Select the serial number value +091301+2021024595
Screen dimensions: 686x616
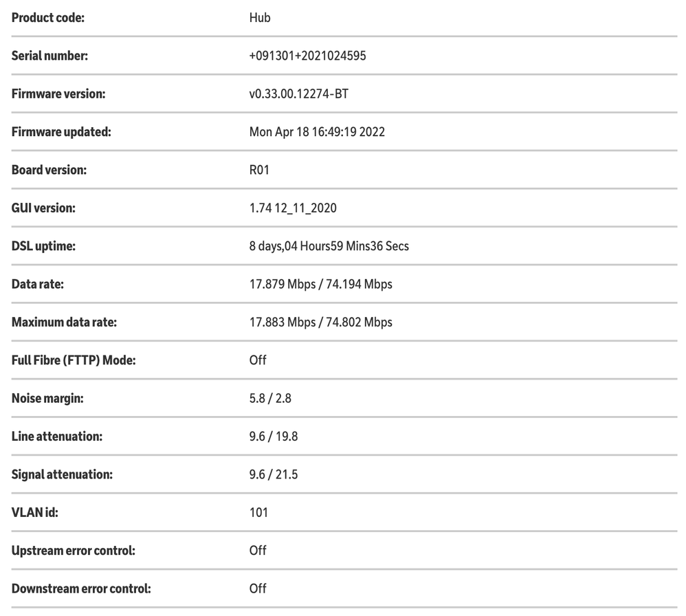pyautogui.click(x=307, y=56)
